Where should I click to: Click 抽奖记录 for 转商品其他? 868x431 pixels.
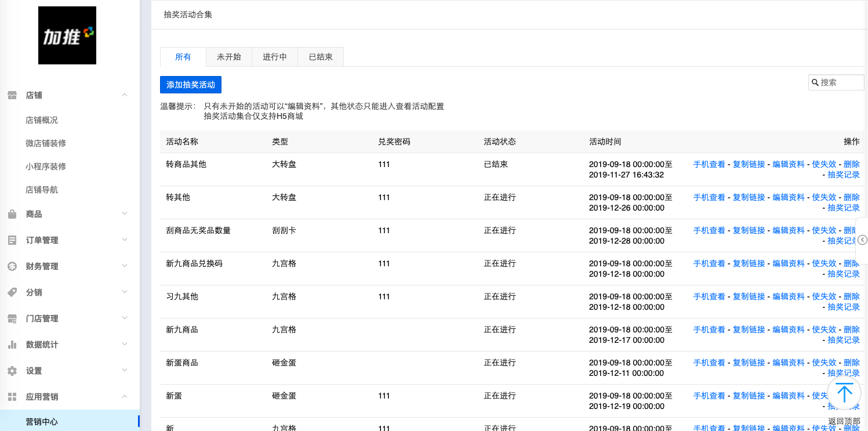[844, 175]
